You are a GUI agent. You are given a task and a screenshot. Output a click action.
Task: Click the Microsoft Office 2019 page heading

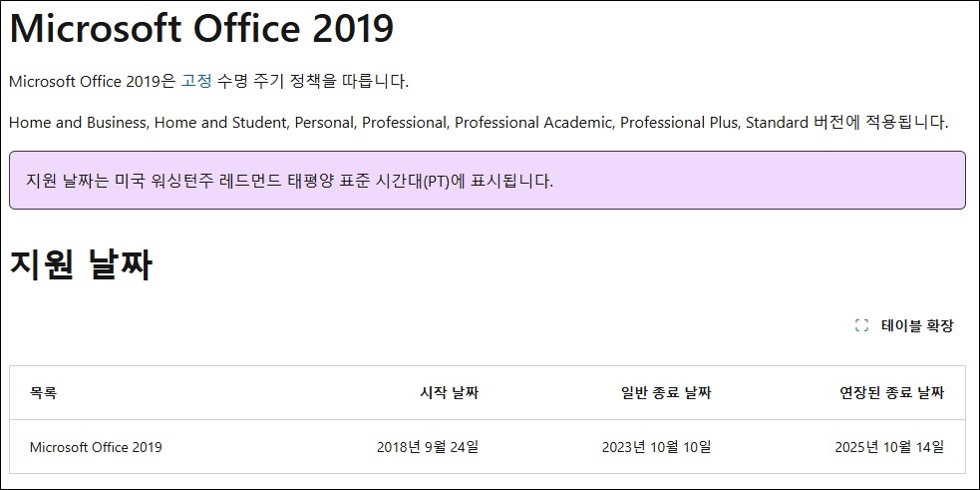click(201, 29)
